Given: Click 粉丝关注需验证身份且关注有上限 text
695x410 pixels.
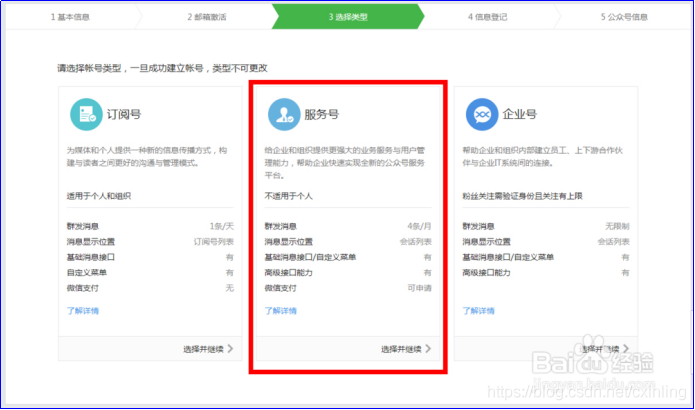Looking at the screenshot, I should coord(523,196).
